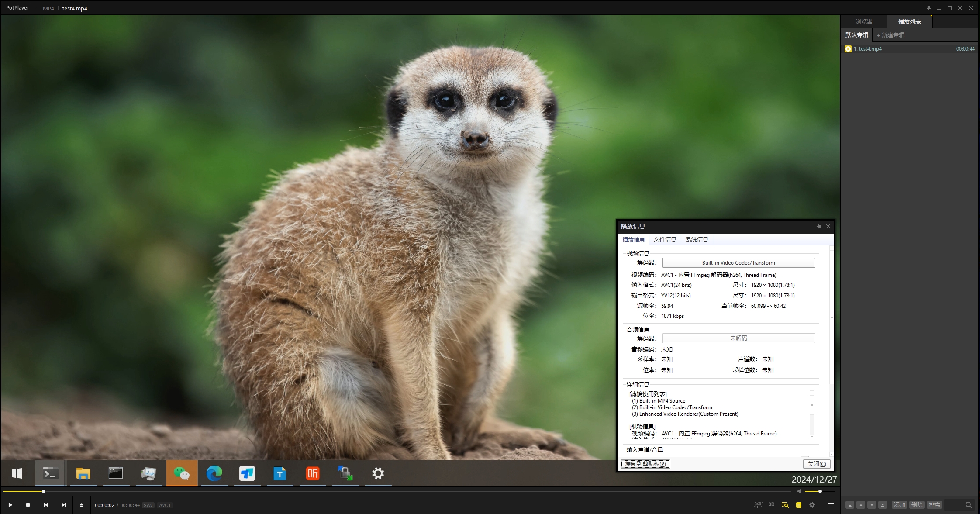
Task: Click 关闭(C) to close info dialog
Action: [x=817, y=464]
